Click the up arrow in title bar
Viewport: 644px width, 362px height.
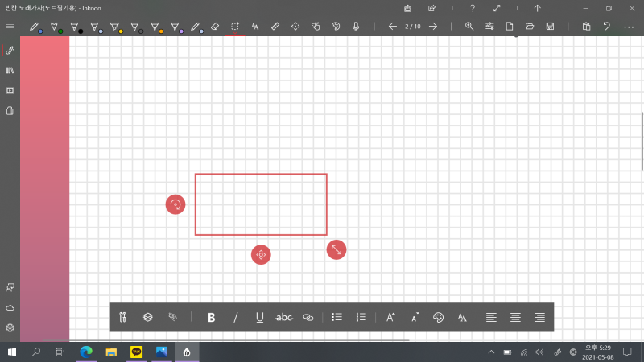[x=537, y=8]
